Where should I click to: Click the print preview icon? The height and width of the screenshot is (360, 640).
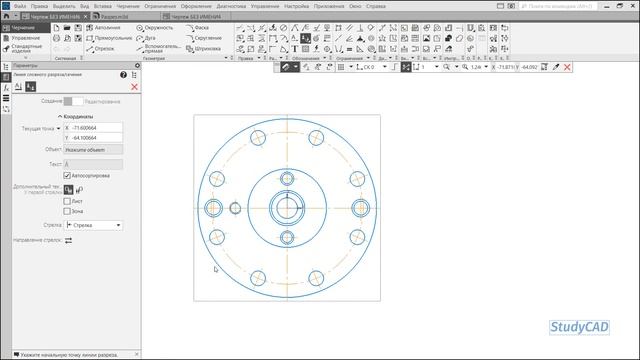(67, 38)
